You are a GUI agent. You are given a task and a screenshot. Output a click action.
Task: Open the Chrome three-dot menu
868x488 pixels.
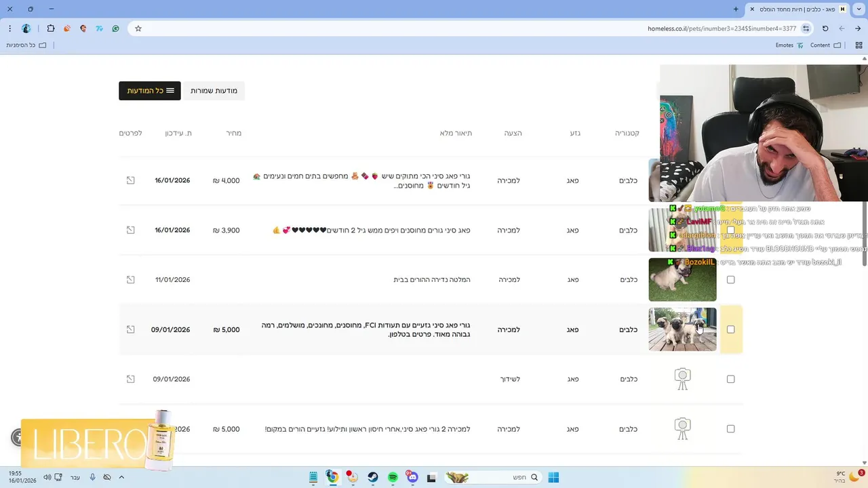point(9,28)
